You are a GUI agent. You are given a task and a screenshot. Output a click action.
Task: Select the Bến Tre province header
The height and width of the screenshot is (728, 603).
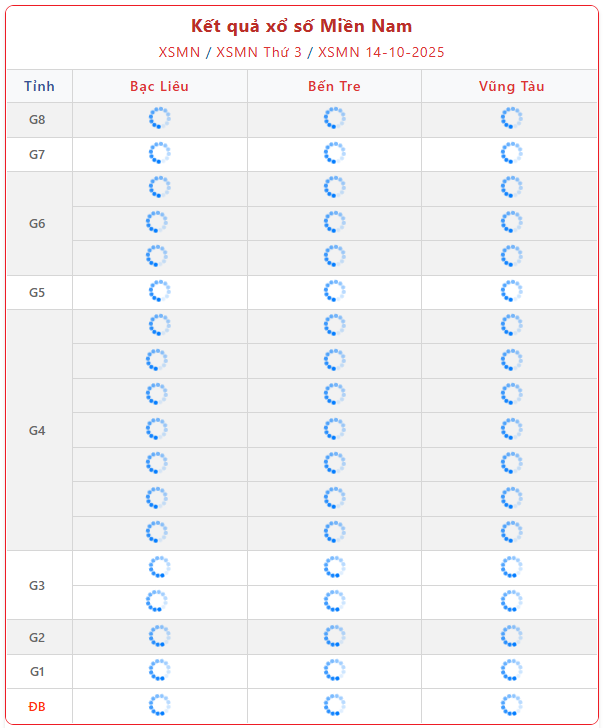334,86
